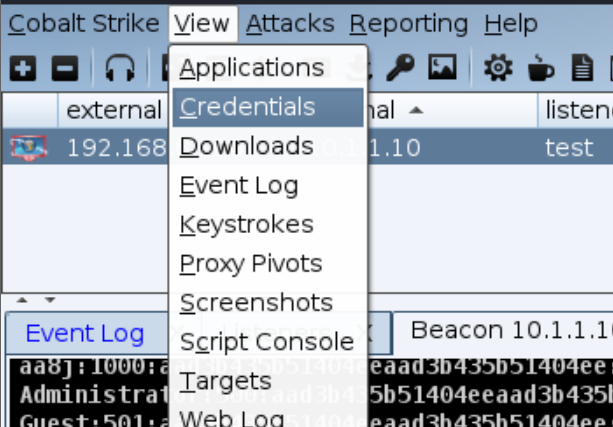
Task: Open Script Console from the View menu
Action: coord(268,342)
